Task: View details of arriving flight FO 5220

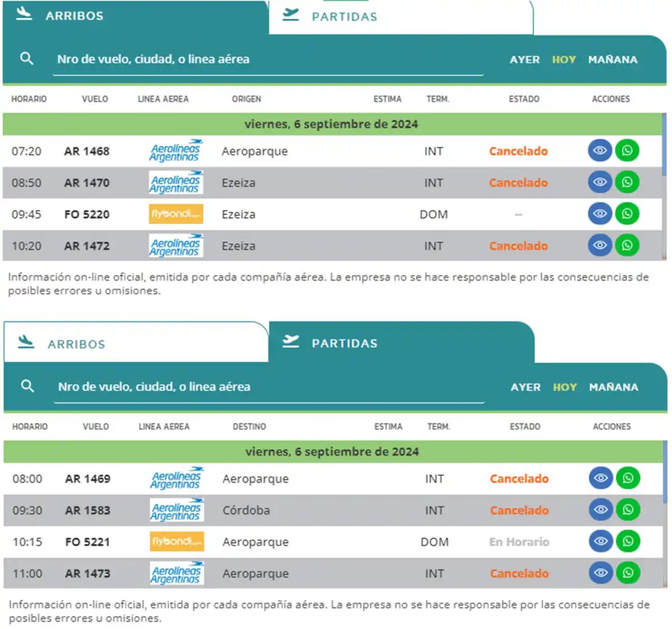Action: click(x=599, y=214)
